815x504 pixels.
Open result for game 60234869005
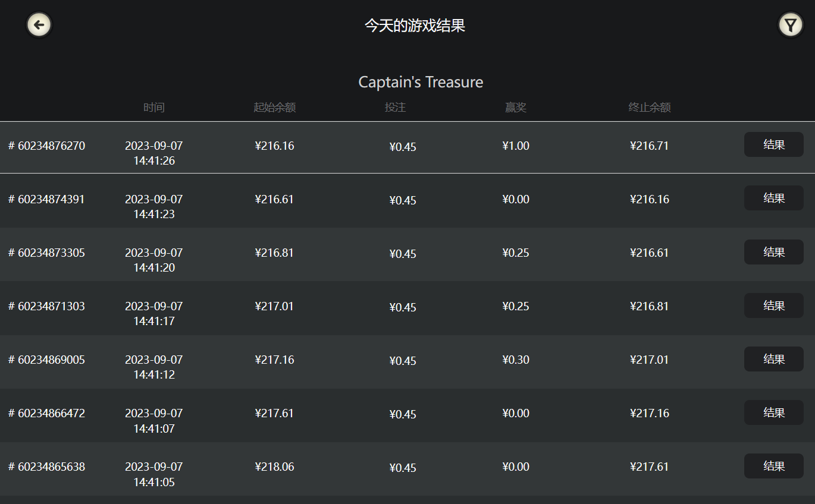pos(773,359)
